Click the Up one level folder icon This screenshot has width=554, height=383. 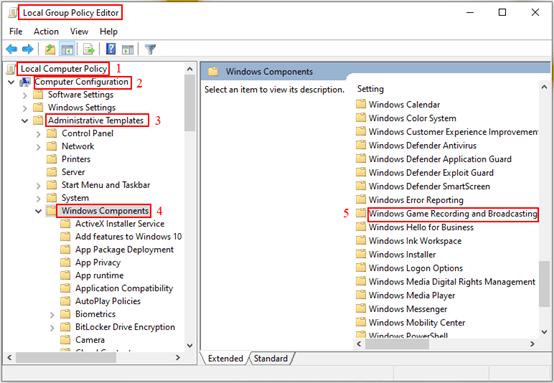pos(50,49)
